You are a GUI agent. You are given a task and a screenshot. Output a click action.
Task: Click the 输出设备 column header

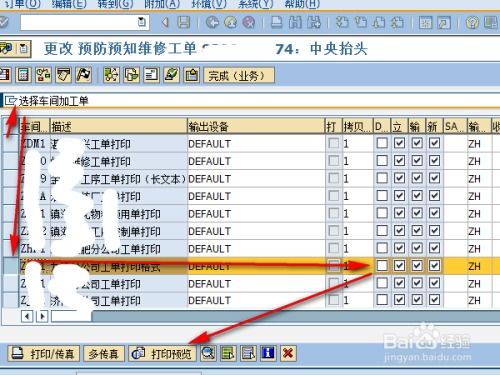[256, 126]
